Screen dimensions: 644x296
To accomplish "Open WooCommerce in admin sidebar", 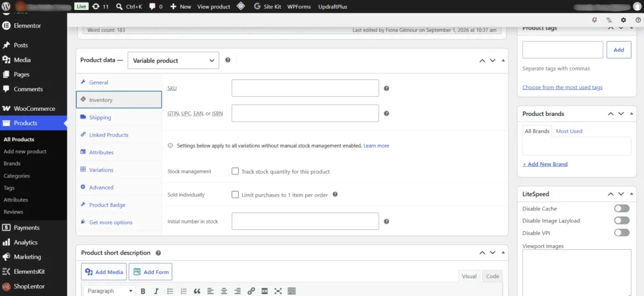I will 33,108.
